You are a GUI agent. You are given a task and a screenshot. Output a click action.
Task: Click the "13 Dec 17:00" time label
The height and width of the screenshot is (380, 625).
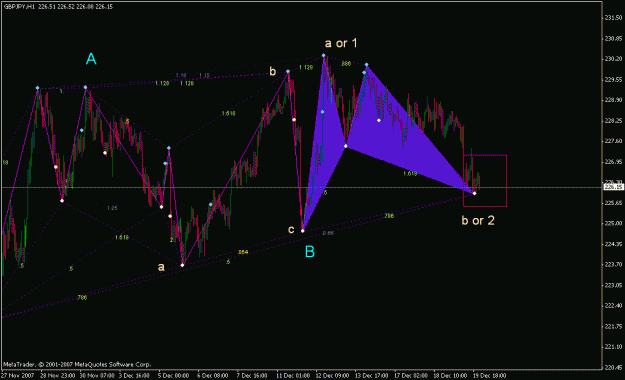pyautogui.click(x=371, y=376)
